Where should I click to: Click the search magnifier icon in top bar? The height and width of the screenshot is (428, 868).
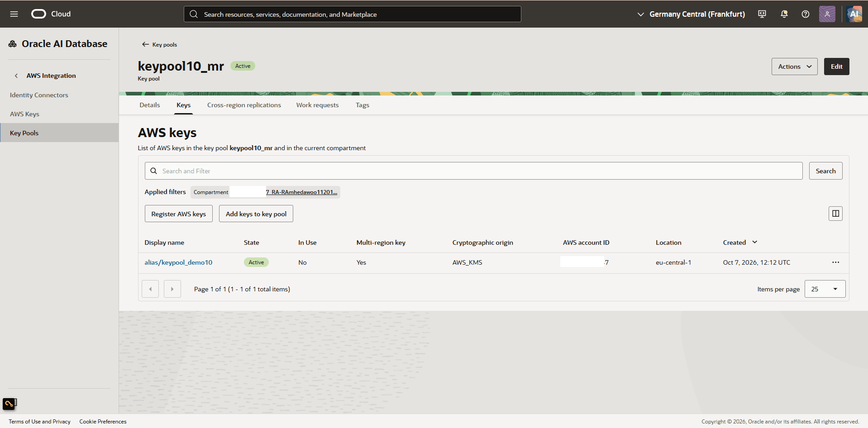(194, 14)
